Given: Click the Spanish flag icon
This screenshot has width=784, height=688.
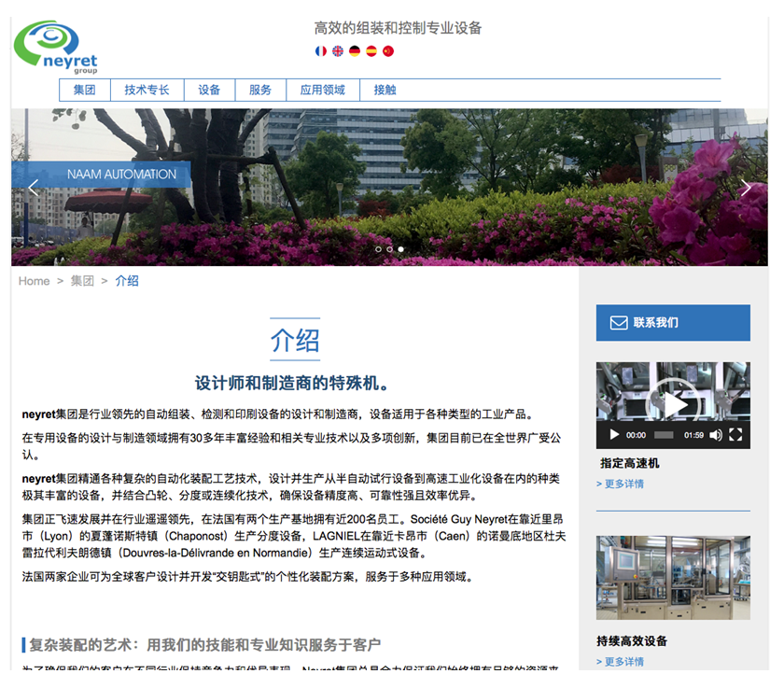Looking at the screenshot, I should pyautogui.click(x=371, y=51).
